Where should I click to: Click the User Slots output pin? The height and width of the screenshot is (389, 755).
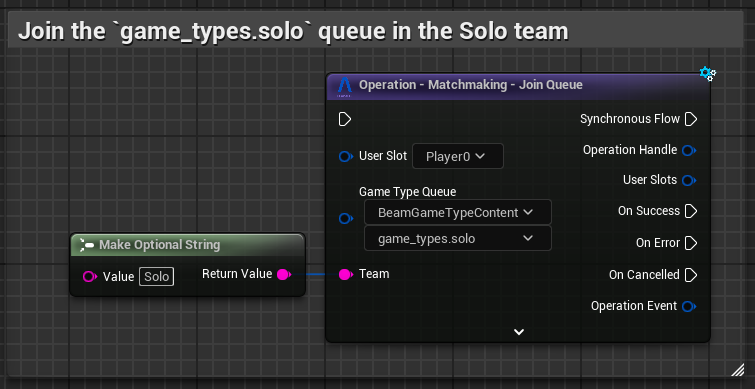[690, 181]
